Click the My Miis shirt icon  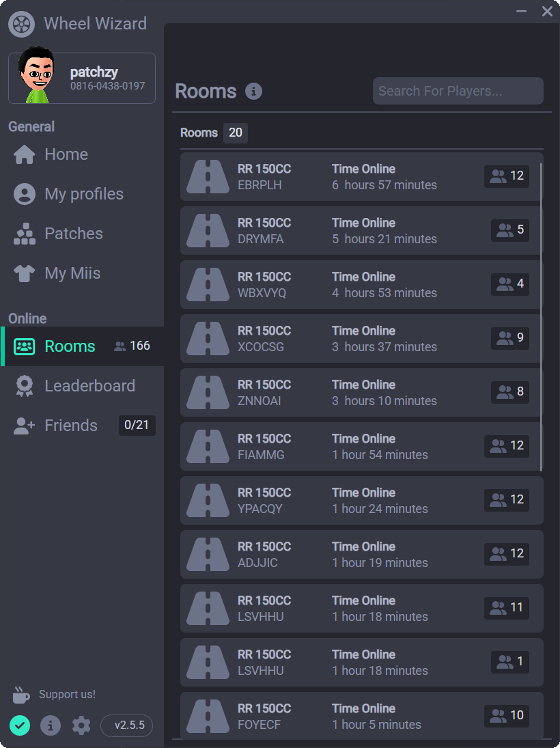(25, 273)
